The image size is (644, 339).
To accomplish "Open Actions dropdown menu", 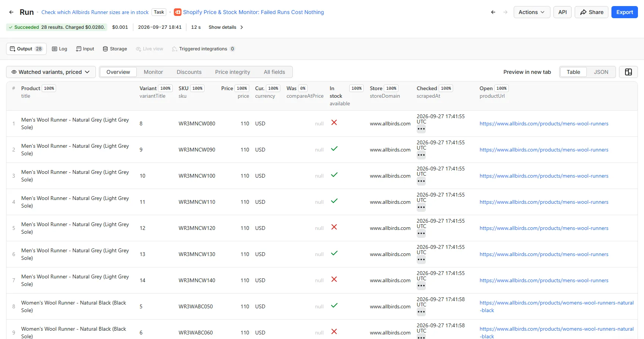I will coord(531,12).
